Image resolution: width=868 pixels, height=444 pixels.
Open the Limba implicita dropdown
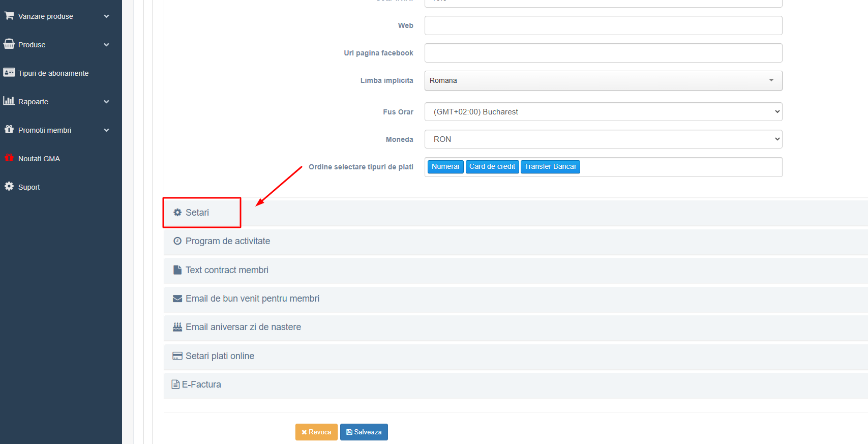point(603,80)
